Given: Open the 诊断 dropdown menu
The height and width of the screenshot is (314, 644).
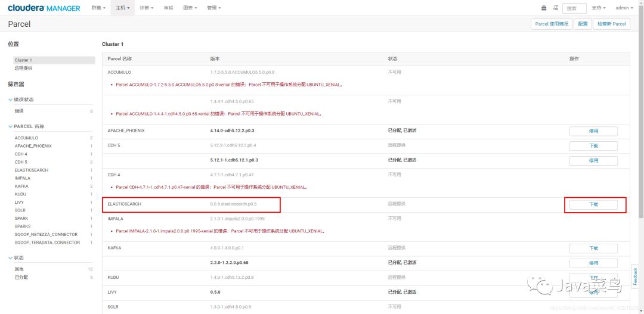Looking at the screenshot, I should tap(147, 8).
